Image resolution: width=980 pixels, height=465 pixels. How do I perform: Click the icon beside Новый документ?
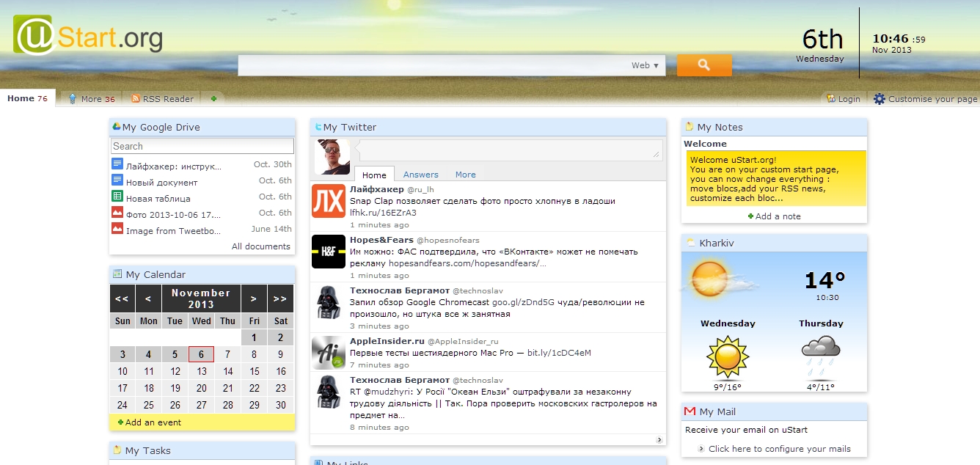point(117,180)
